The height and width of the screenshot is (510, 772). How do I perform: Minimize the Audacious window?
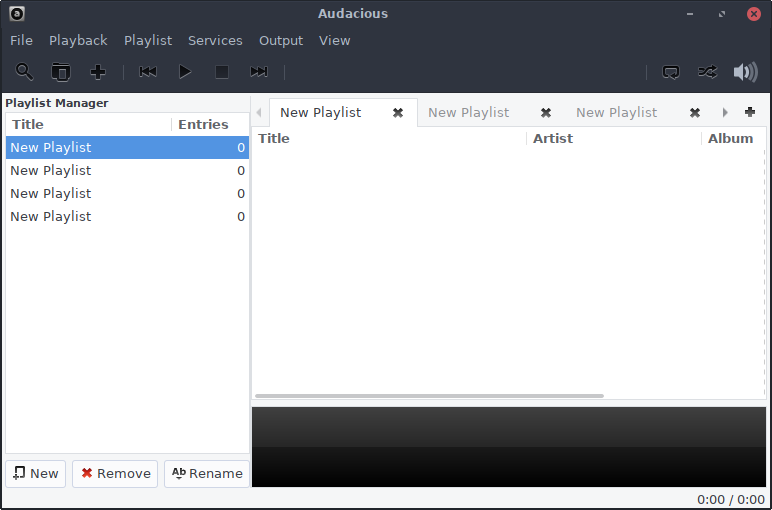(x=690, y=14)
